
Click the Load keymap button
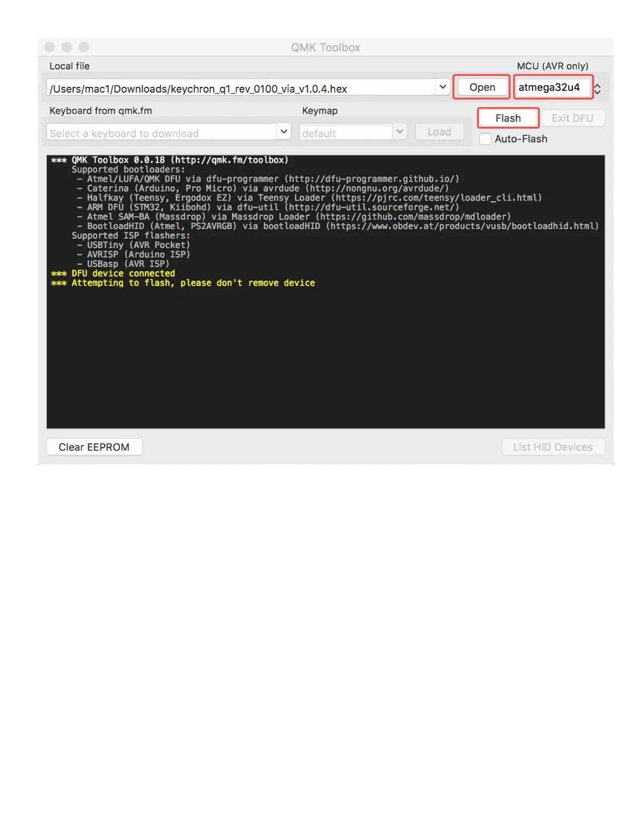439,132
